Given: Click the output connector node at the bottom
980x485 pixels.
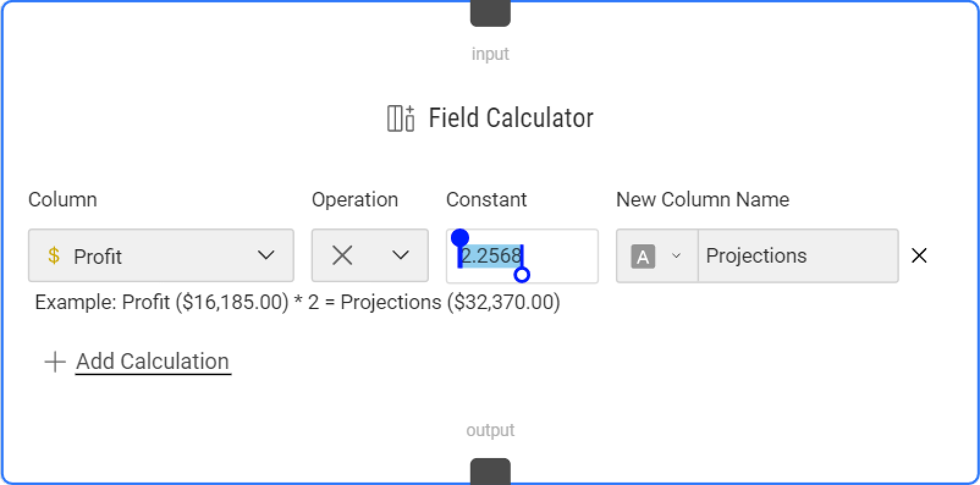Looking at the screenshot, I should (490, 470).
